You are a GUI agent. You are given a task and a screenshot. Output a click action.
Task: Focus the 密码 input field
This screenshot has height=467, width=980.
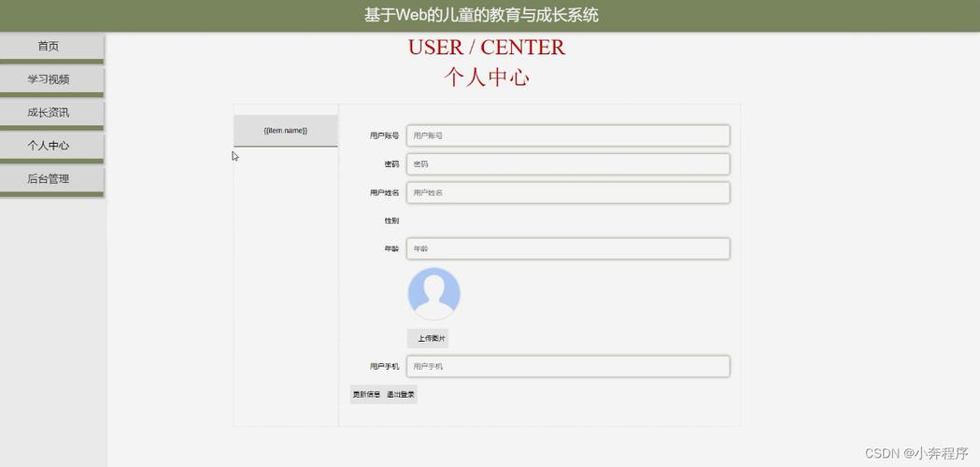click(x=568, y=164)
